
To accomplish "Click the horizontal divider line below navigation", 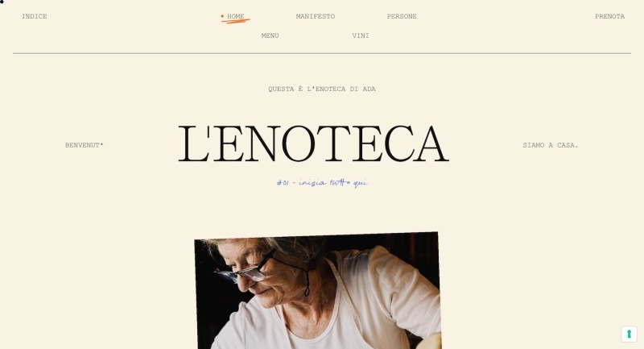I will pos(322,53).
